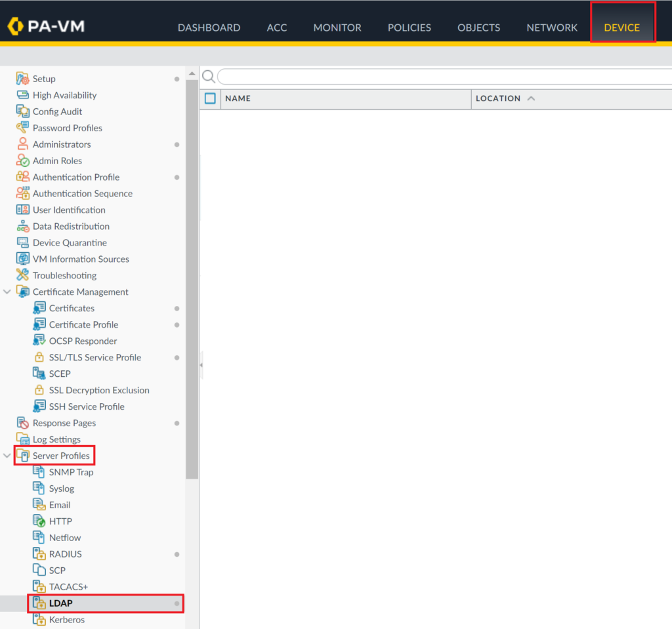The width and height of the screenshot is (672, 629).
Task: Select the Kerberos server profile icon
Action: tap(39, 620)
